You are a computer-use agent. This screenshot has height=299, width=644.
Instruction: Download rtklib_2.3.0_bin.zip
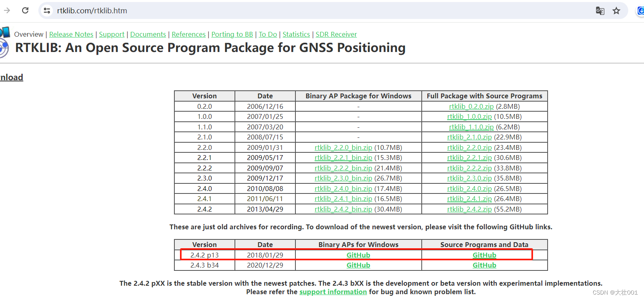(x=343, y=178)
